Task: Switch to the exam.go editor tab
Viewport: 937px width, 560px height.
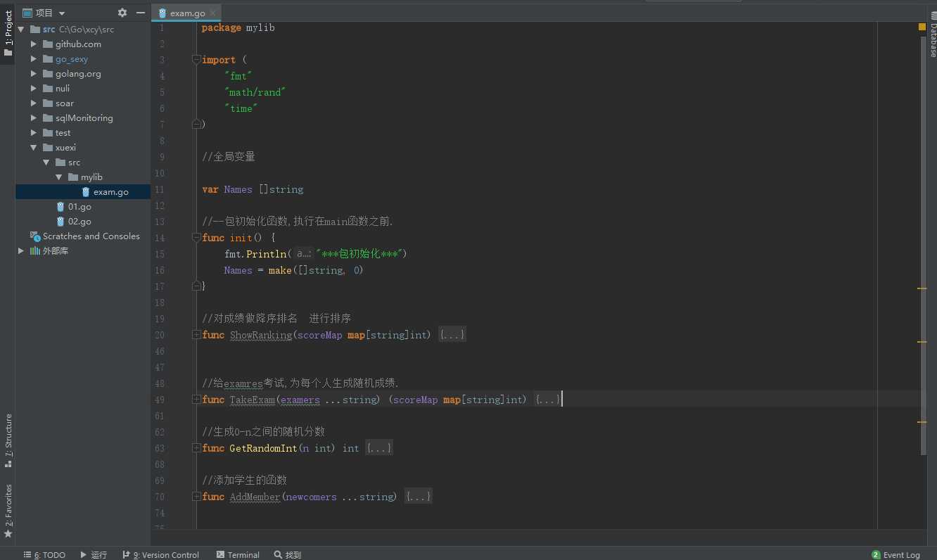Action: pyautogui.click(x=188, y=13)
